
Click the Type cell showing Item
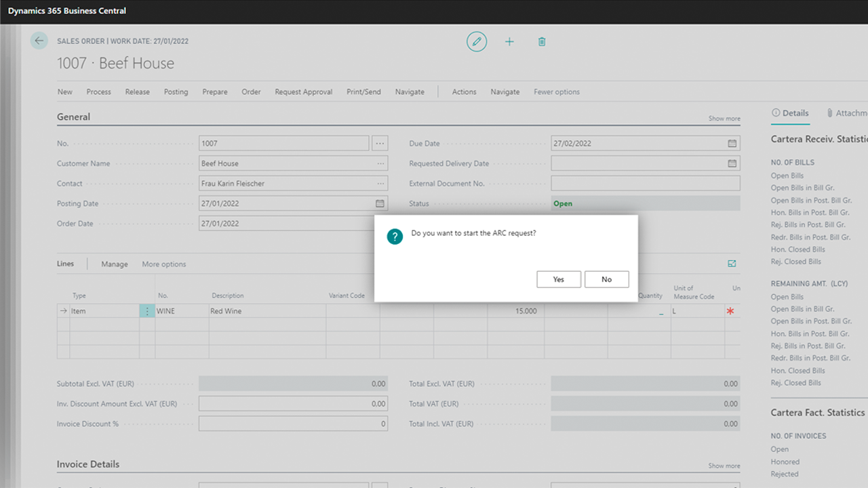point(104,311)
